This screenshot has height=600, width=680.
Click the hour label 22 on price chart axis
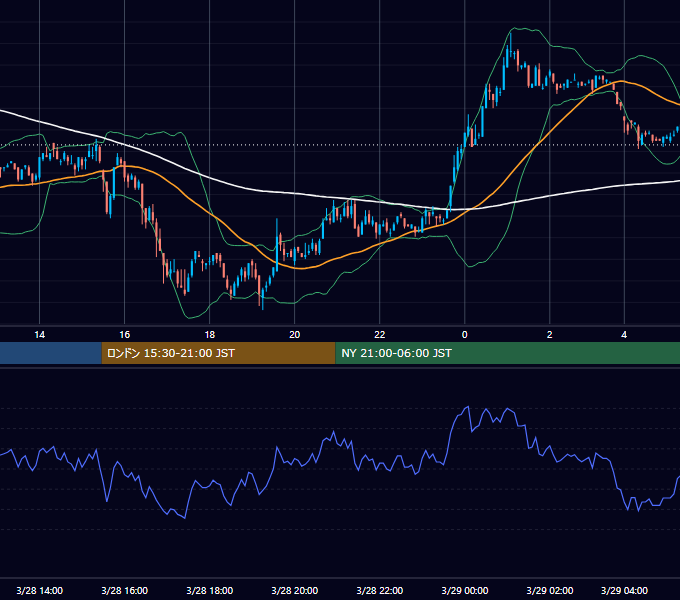[x=379, y=335]
